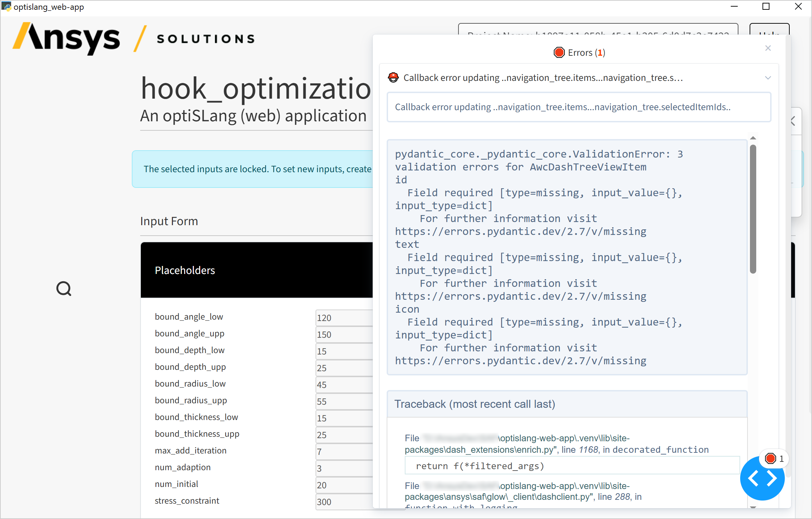Viewport: 812px width, 519px height.
Task: Click the pydantic ValidationError message block
Action: pos(567,257)
